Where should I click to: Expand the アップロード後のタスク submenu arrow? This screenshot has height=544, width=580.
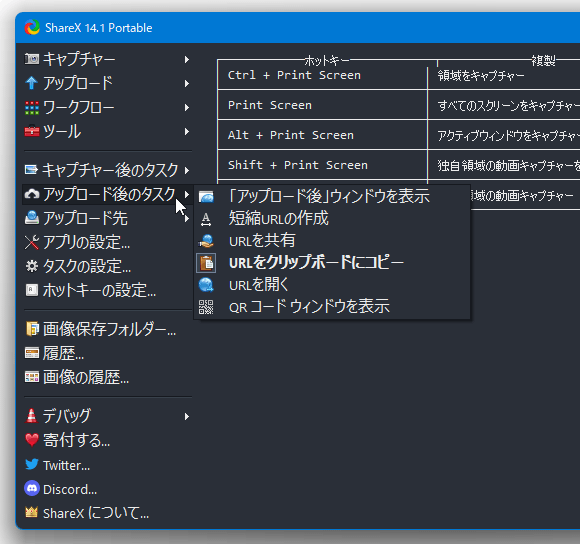[187, 194]
